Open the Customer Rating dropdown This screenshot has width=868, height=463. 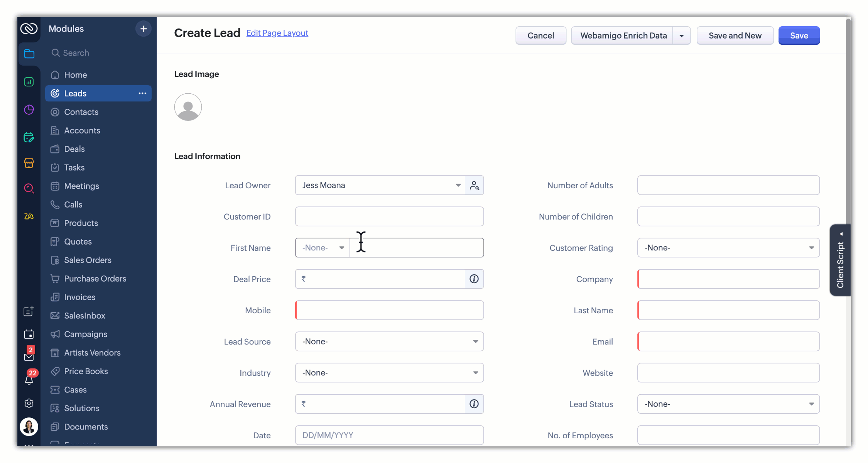click(728, 248)
